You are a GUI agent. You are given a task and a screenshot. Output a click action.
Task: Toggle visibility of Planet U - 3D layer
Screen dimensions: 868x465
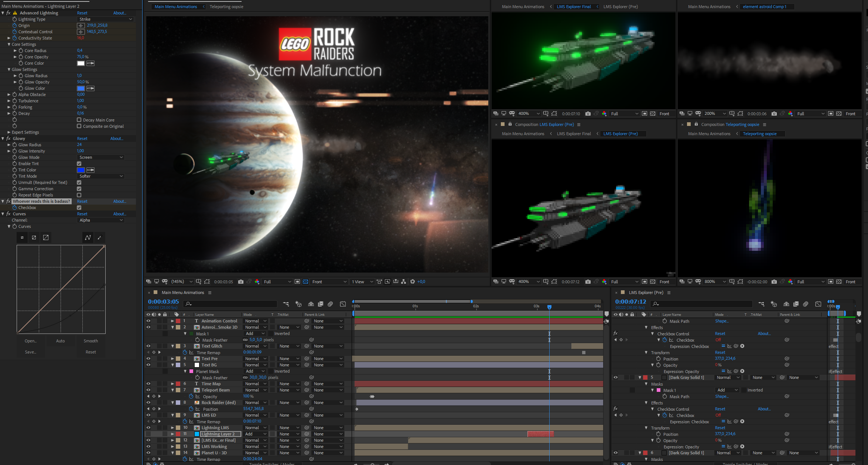pos(148,453)
